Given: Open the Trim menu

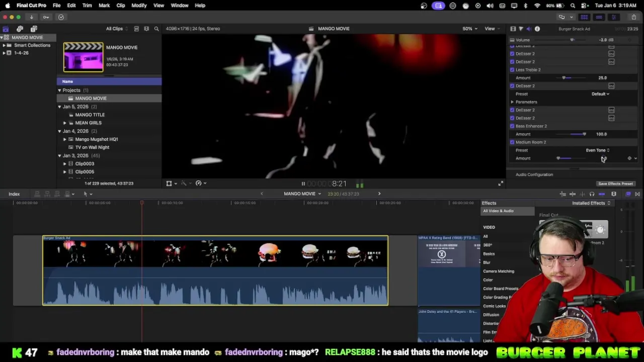Looking at the screenshot, I should (87, 6).
